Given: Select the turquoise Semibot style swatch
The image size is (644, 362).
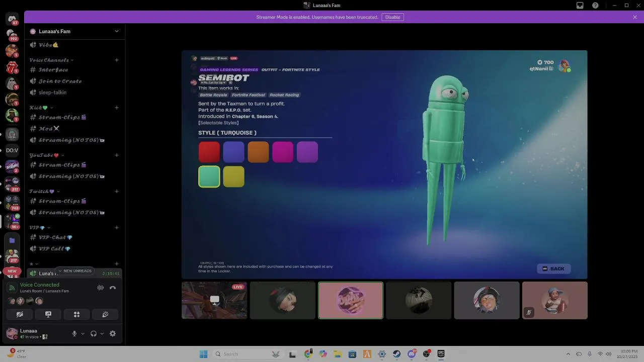Looking at the screenshot, I should point(209,176).
